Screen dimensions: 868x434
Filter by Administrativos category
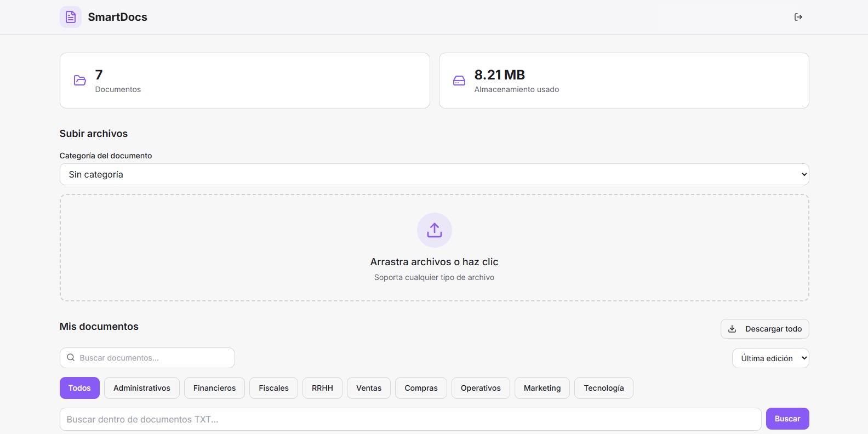142,388
